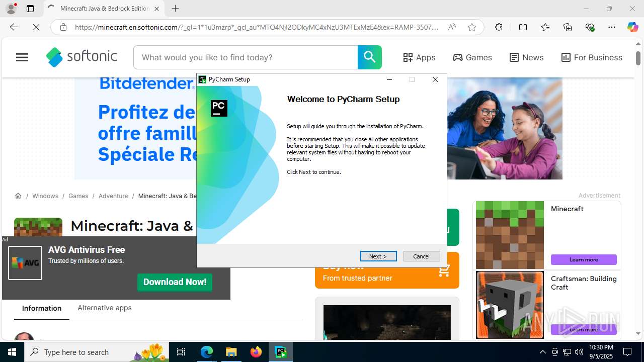This screenshot has width=644, height=362.
Task: Open the For Business link
Action: pyautogui.click(x=592, y=57)
